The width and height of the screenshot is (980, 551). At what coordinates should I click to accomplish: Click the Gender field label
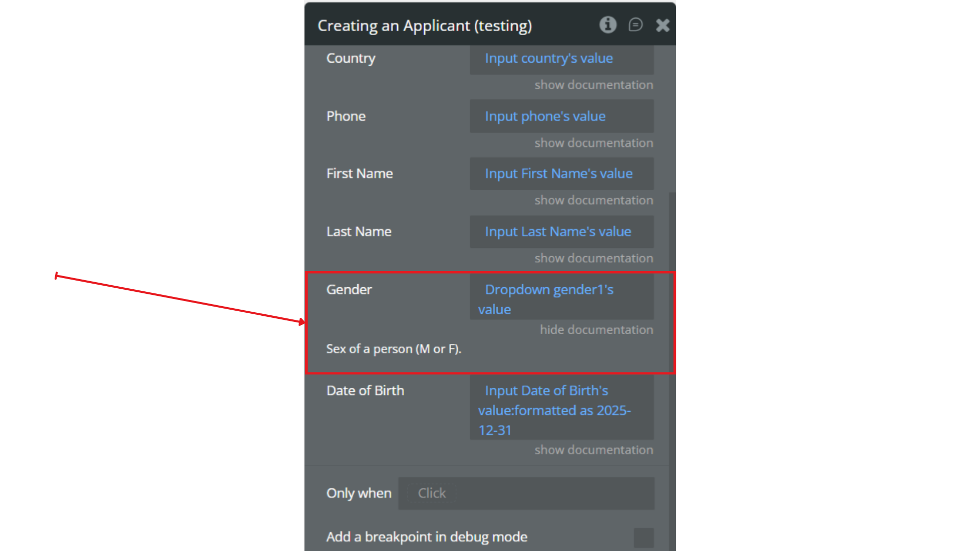click(349, 290)
